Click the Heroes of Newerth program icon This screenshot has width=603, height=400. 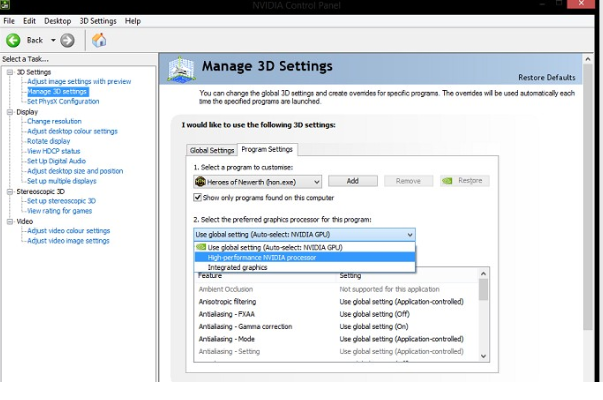click(x=200, y=182)
